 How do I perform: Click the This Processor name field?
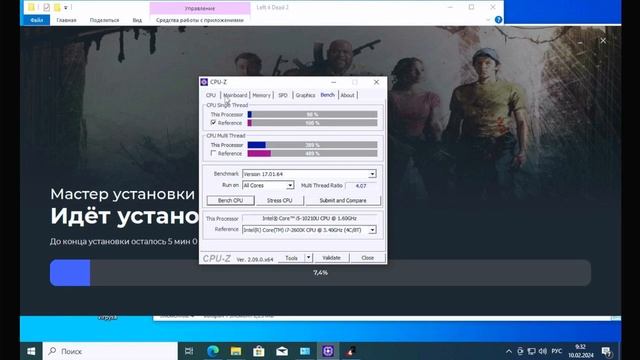[309, 218]
